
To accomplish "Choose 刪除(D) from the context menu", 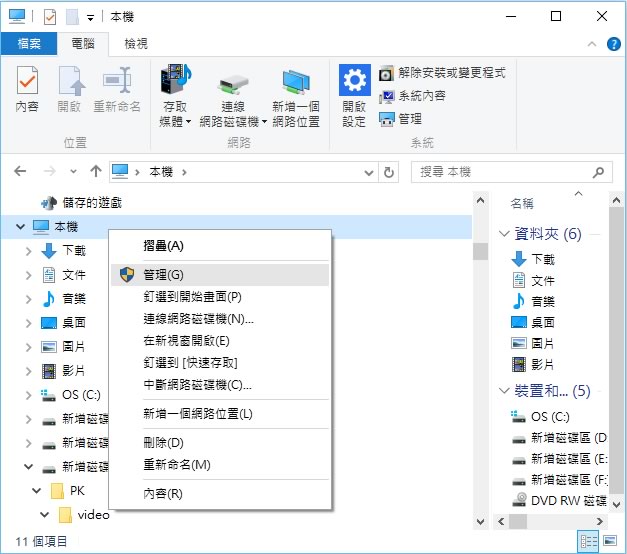I will (x=220, y=443).
